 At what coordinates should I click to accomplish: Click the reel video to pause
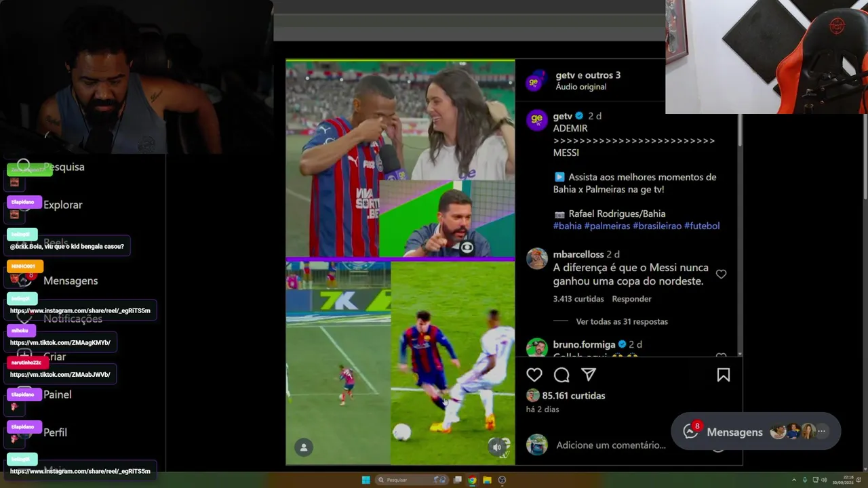(400, 262)
